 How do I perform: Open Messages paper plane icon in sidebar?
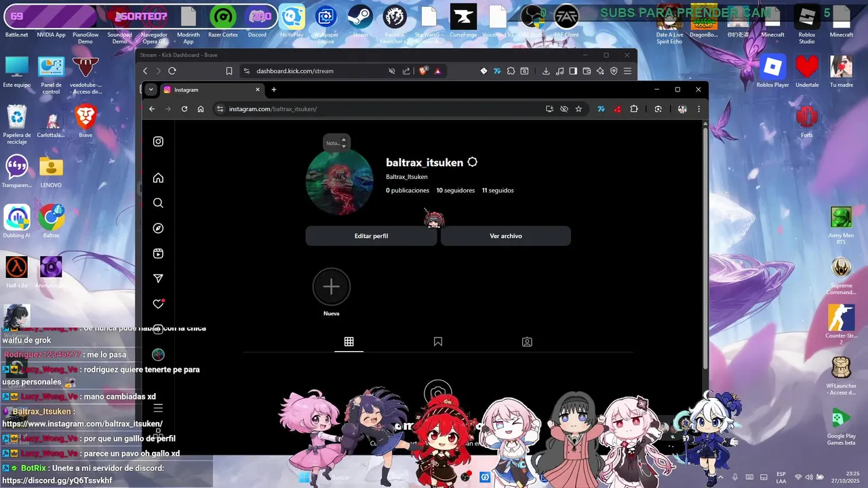point(158,279)
